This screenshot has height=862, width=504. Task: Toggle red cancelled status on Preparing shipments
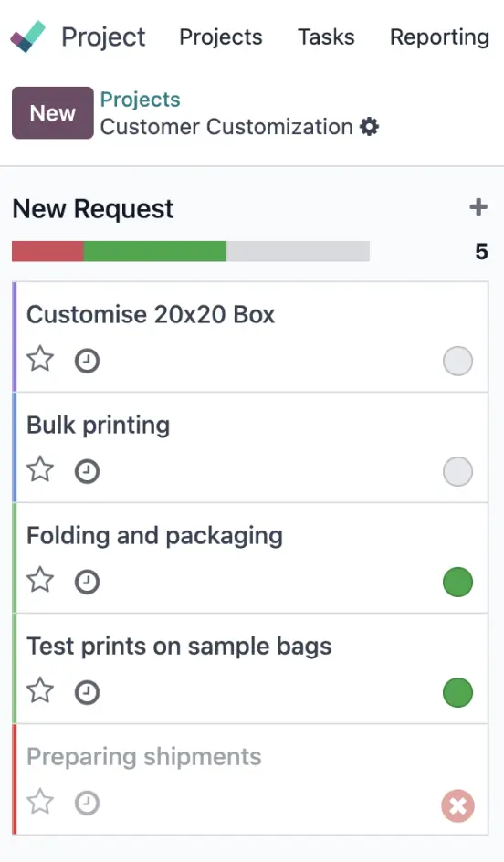click(457, 806)
